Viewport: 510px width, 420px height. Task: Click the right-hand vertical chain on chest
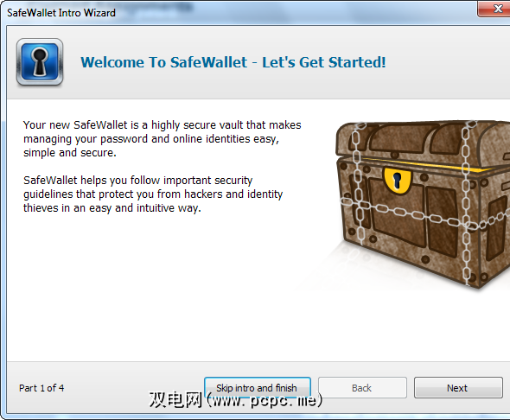(x=466, y=203)
